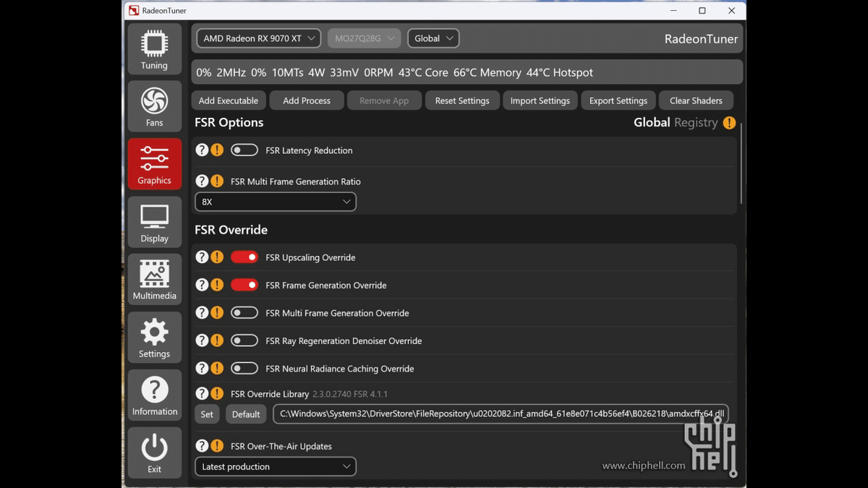Open the Display sidebar section
868x488 pixels.
pos(154,222)
